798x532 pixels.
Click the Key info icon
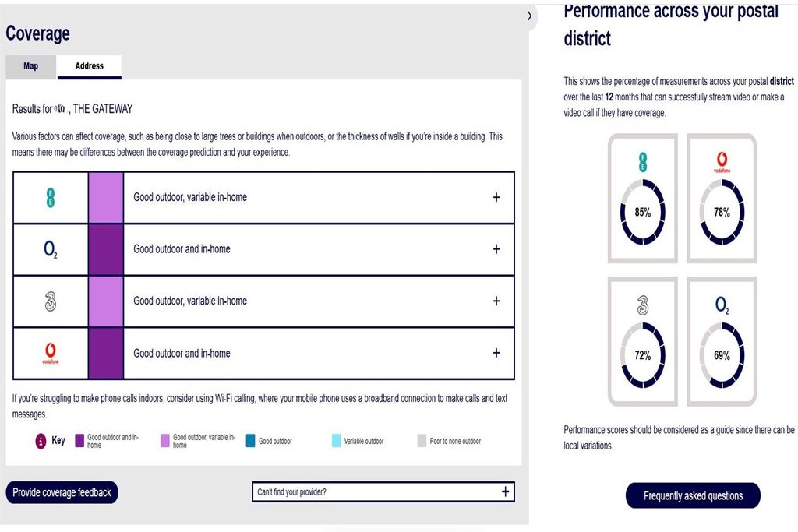[x=41, y=441]
